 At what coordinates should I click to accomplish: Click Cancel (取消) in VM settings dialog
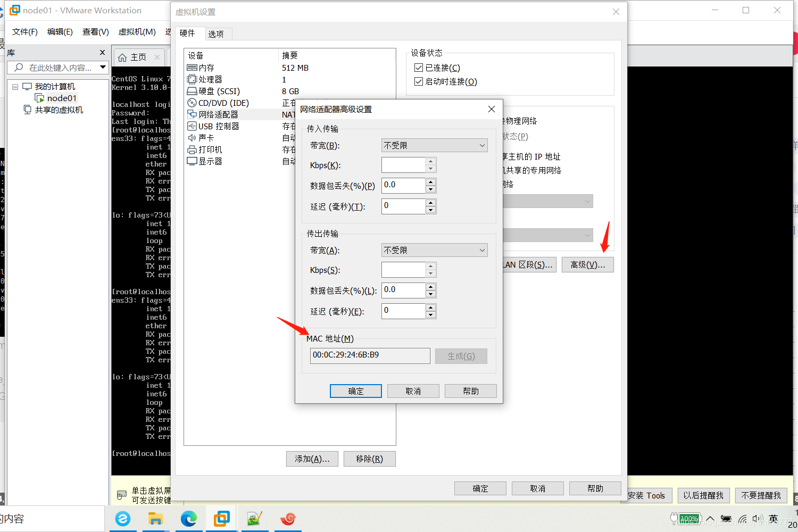point(538,488)
